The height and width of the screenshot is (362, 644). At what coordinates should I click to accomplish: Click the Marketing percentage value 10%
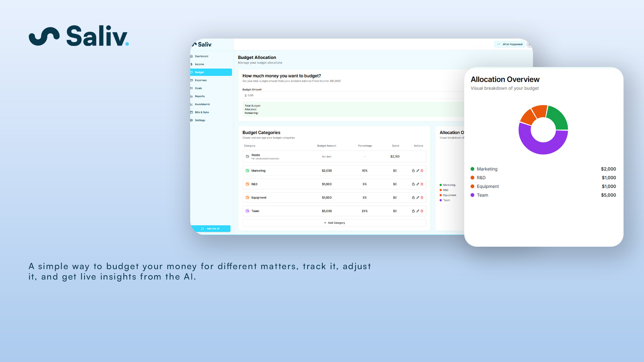(x=365, y=171)
